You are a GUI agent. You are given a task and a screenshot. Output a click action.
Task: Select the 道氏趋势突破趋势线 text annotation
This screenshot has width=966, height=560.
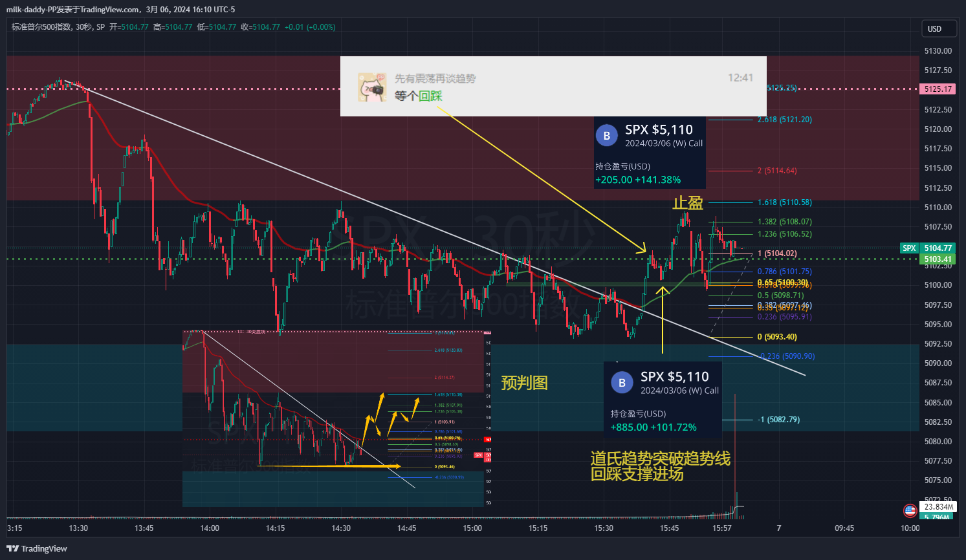point(660,458)
